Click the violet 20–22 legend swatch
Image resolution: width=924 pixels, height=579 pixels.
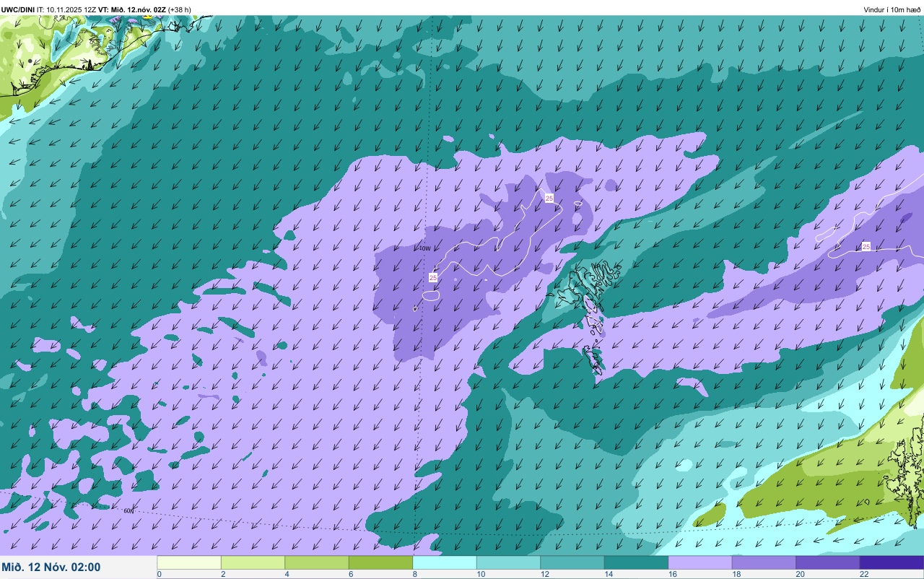[x=828, y=562]
